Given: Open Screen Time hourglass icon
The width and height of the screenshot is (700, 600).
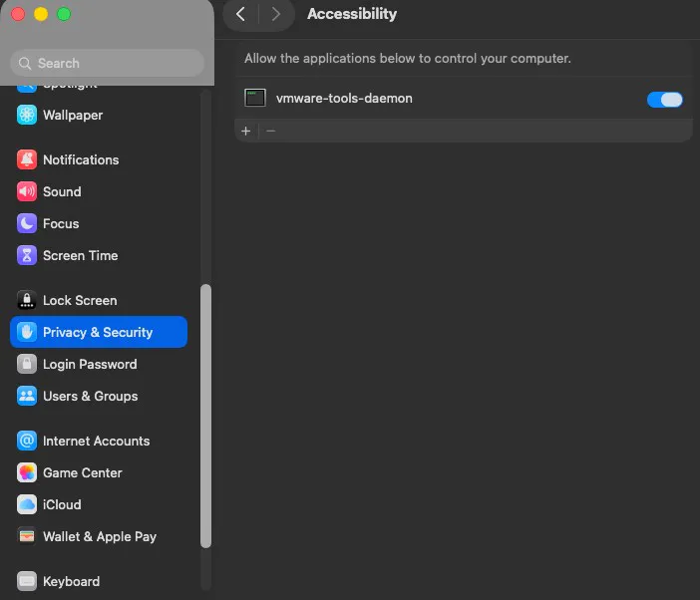Looking at the screenshot, I should (x=27, y=255).
